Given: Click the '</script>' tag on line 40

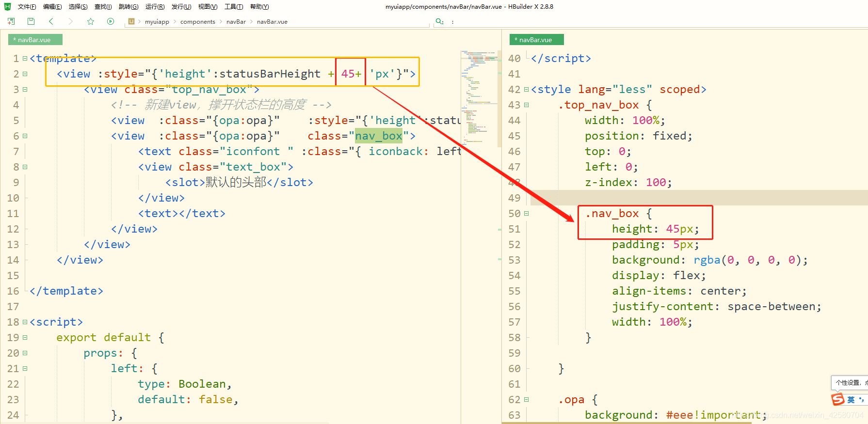Looking at the screenshot, I should click(x=561, y=59).
